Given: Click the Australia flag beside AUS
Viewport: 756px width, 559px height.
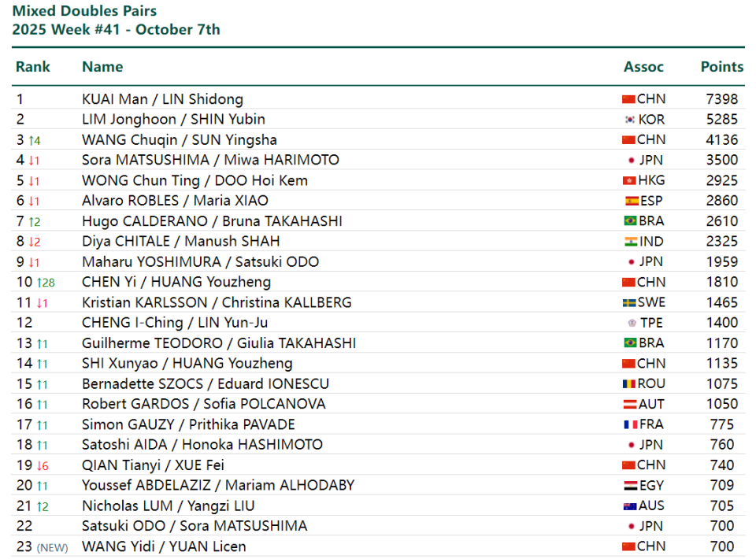Looking at the screenshot, I should (x=629, y=506).
